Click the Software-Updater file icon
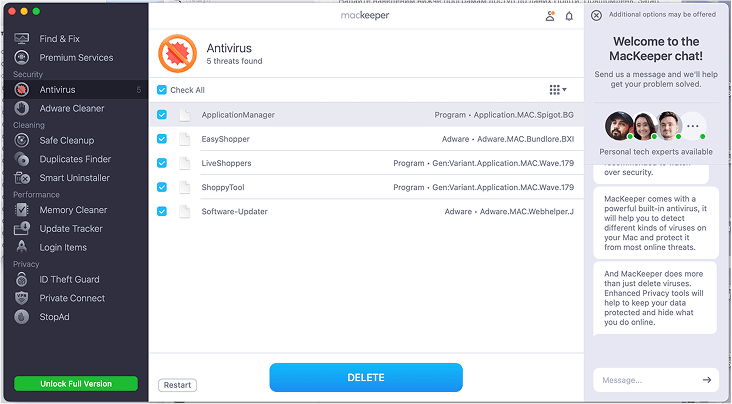Screen dimensions: 732x404 pos(185,212)
